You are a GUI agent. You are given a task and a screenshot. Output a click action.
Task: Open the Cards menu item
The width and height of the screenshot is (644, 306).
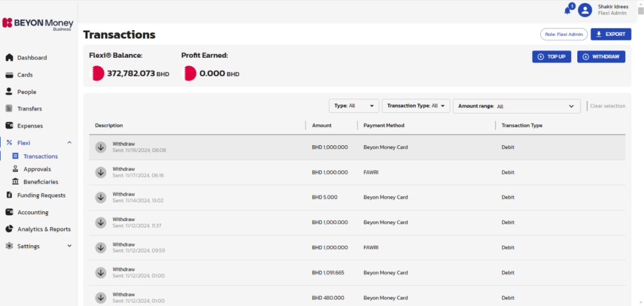click(x=25, y=75)
